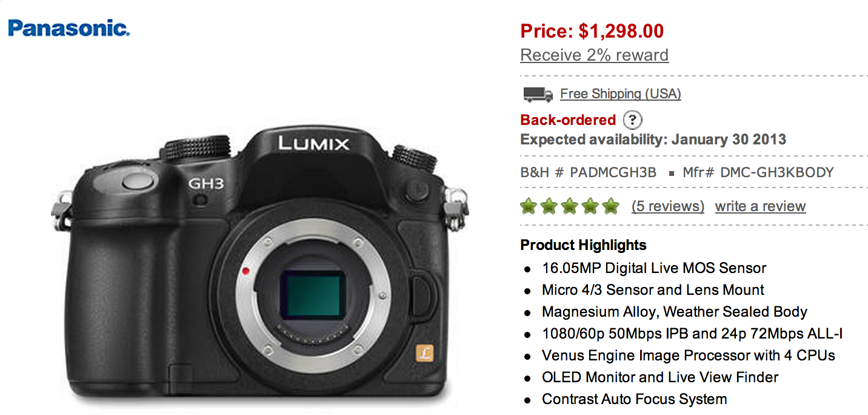Click the free shipping truck icon
Screen dimensions: 868x415
[x=538, y=94]
